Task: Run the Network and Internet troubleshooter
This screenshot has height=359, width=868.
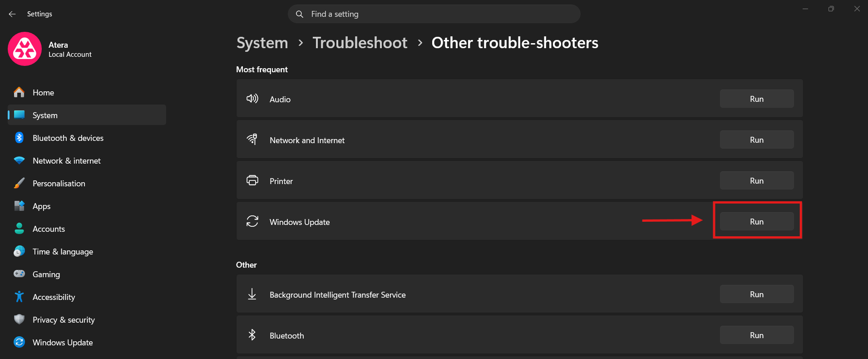Action: click(x=757, y=140)
